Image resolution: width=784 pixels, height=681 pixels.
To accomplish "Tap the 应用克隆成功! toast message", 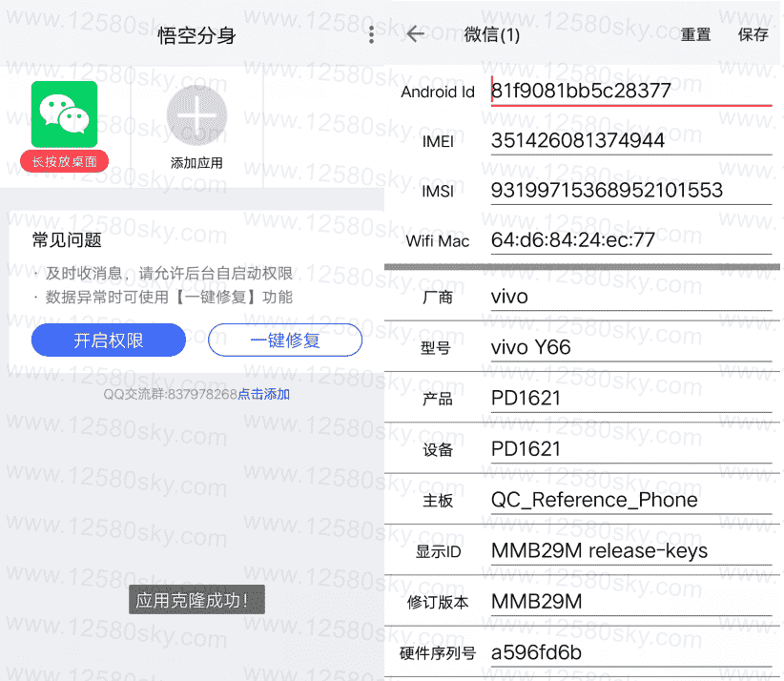I will click(196, 600).
